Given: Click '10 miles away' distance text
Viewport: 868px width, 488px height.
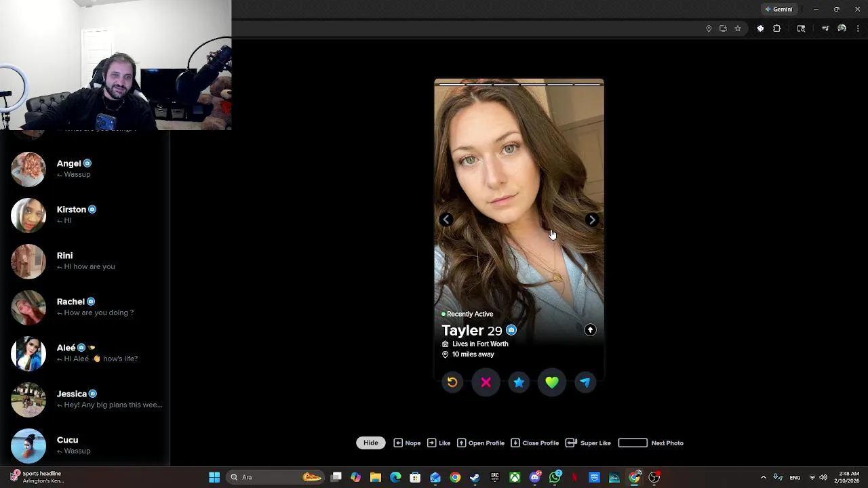Looking at the screenshot, I should [x=473, y=354].
